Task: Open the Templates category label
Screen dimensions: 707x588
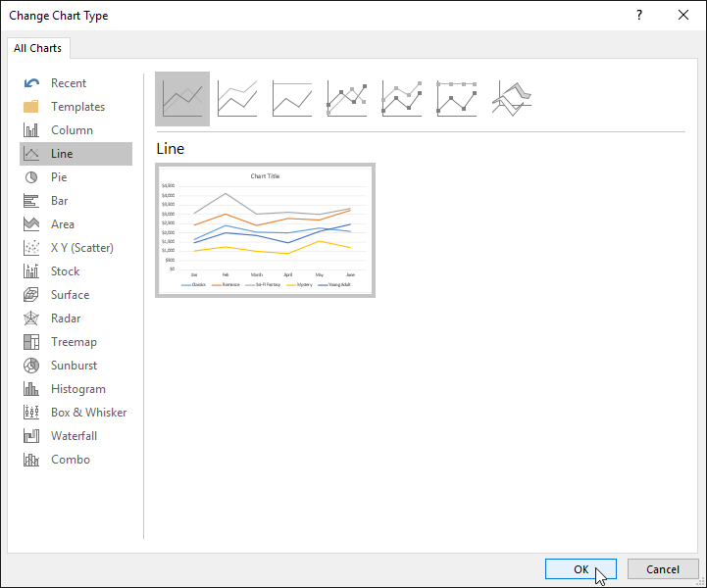Action: click(x=78, y=107)
